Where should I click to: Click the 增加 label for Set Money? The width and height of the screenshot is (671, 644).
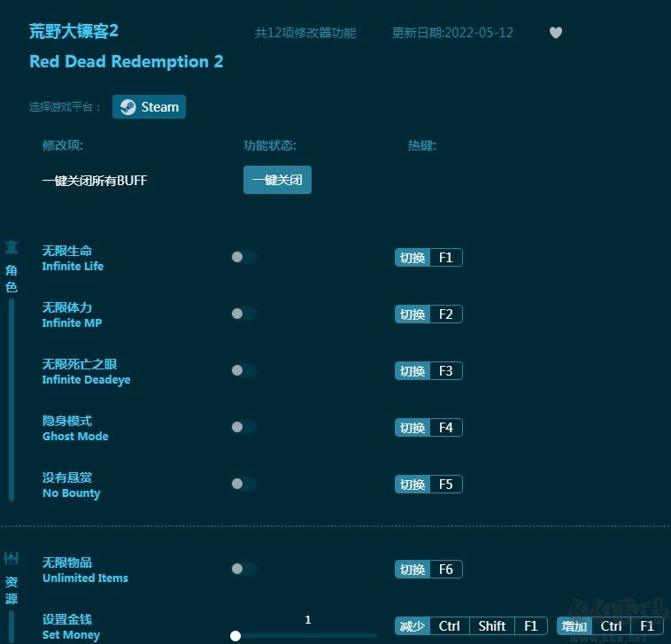click(575, 626)
